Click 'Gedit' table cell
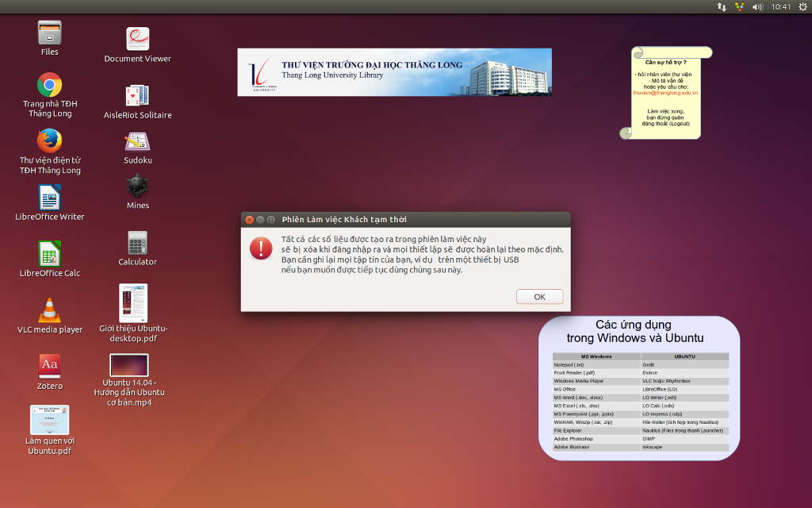Screen dimensions: 812x508 684,365
